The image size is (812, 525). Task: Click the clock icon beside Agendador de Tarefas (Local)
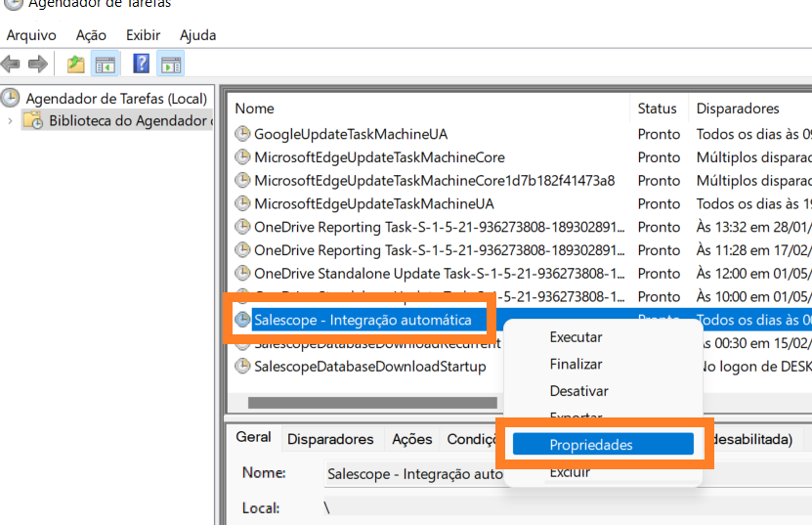[x=10, y=98]
